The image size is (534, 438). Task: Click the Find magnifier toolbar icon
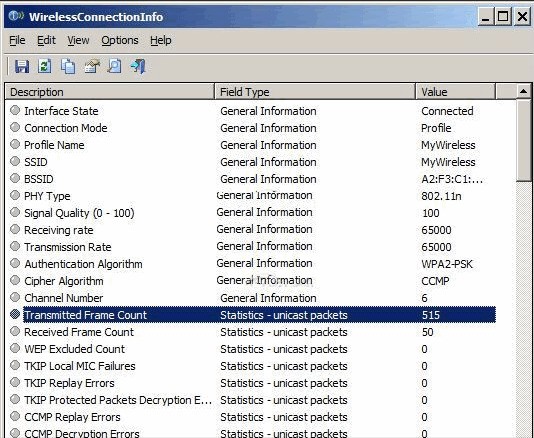coord(114,66)
